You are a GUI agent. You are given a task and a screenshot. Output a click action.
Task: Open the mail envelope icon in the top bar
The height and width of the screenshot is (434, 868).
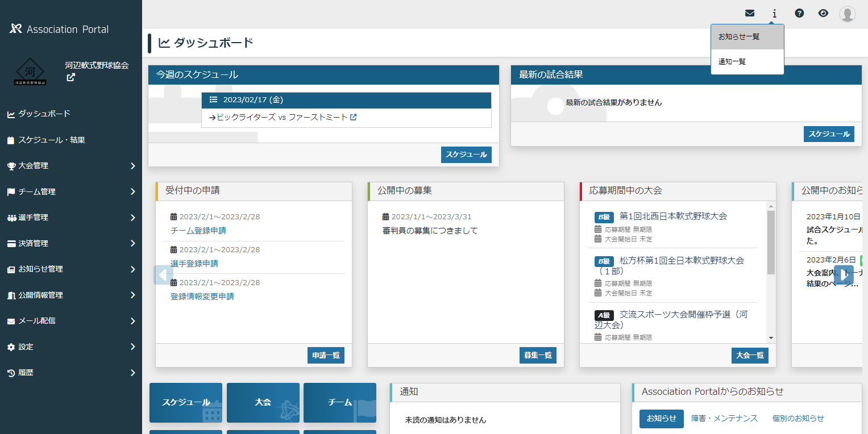pos(750,12)
